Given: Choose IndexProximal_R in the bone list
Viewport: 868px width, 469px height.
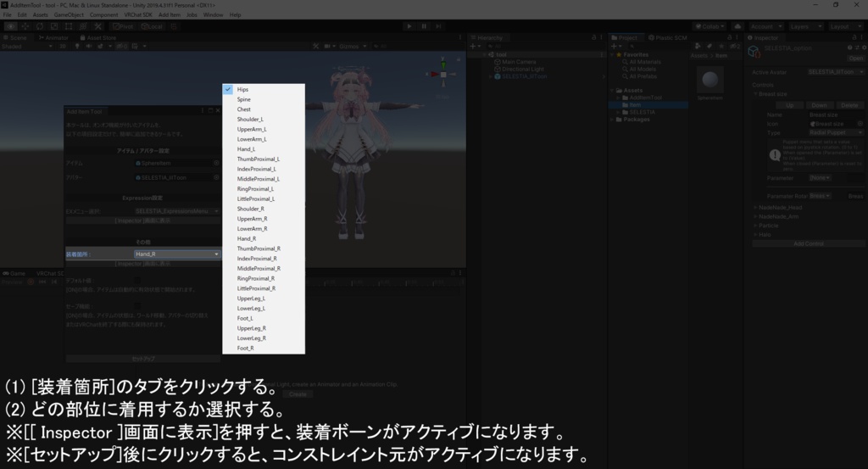Looking at the screenshot, I should 264,259.
